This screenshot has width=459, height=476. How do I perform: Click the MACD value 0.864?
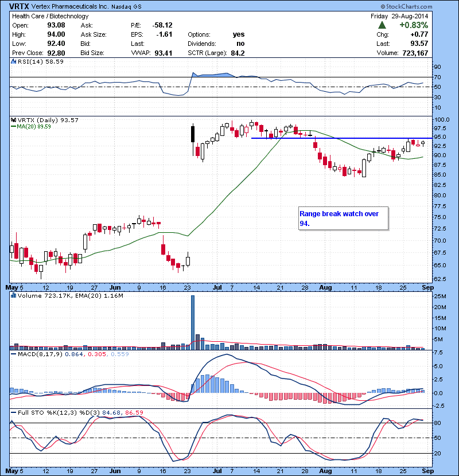pos(74,354)
